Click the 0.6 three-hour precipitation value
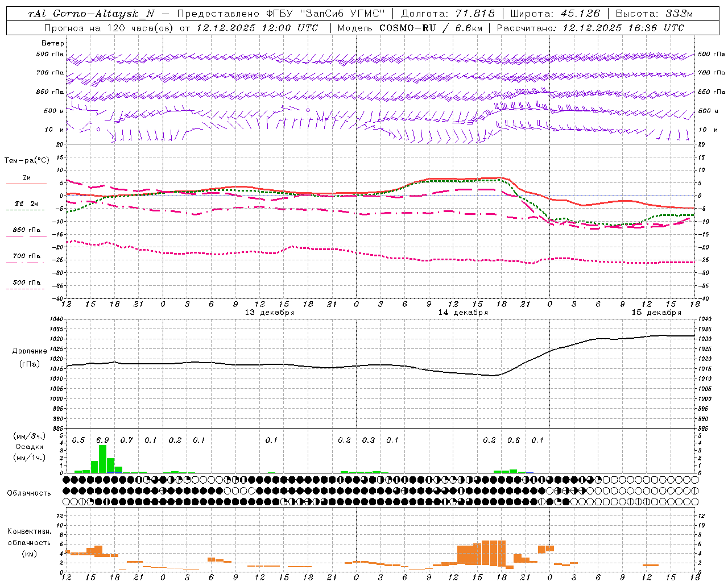This screenshot has height=582, width=728. 513,440
